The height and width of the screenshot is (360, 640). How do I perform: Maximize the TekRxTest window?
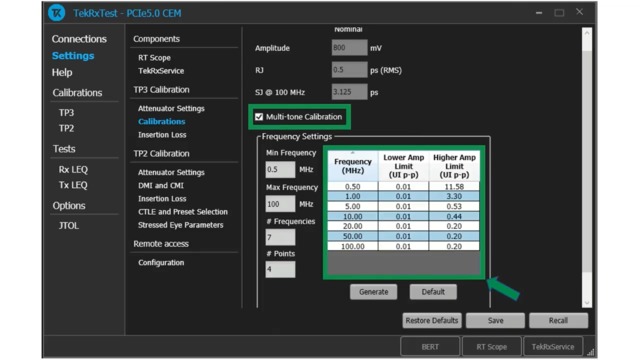click(x=559, y=13)
